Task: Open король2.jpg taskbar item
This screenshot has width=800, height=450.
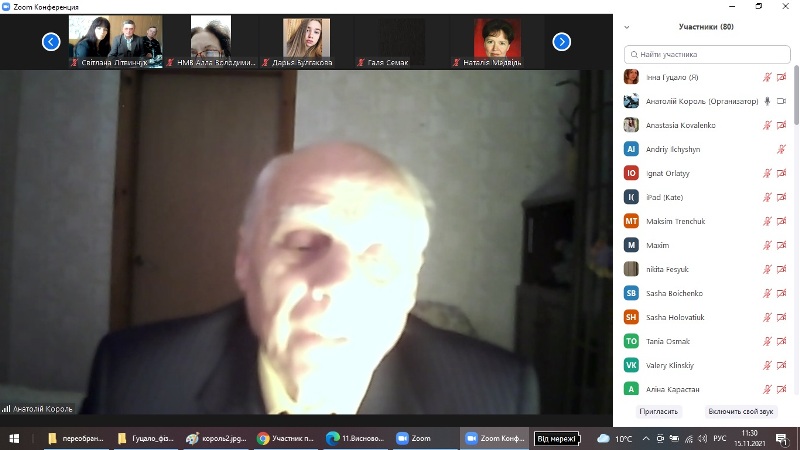Action: pyautogui.click(x=216, y=438)
